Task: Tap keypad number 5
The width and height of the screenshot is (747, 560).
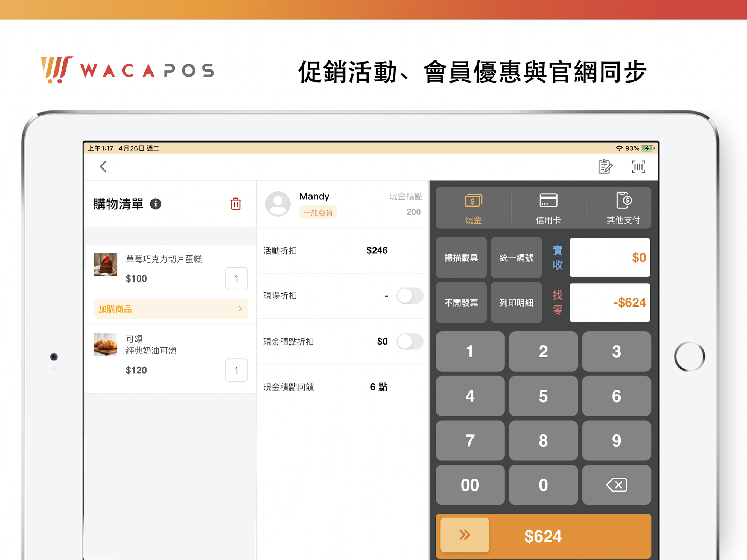Action: point(543,396)
